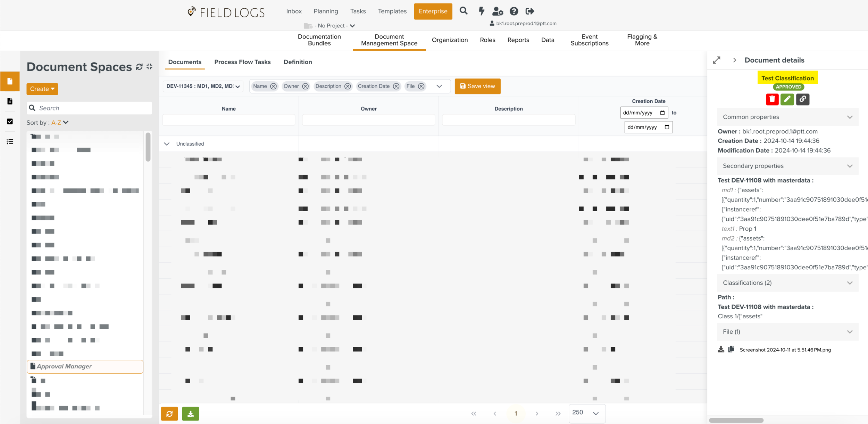Refresh Document Spaces list icon
The width and height of the screenshot is (868, 424).
(x=139, y=67)
